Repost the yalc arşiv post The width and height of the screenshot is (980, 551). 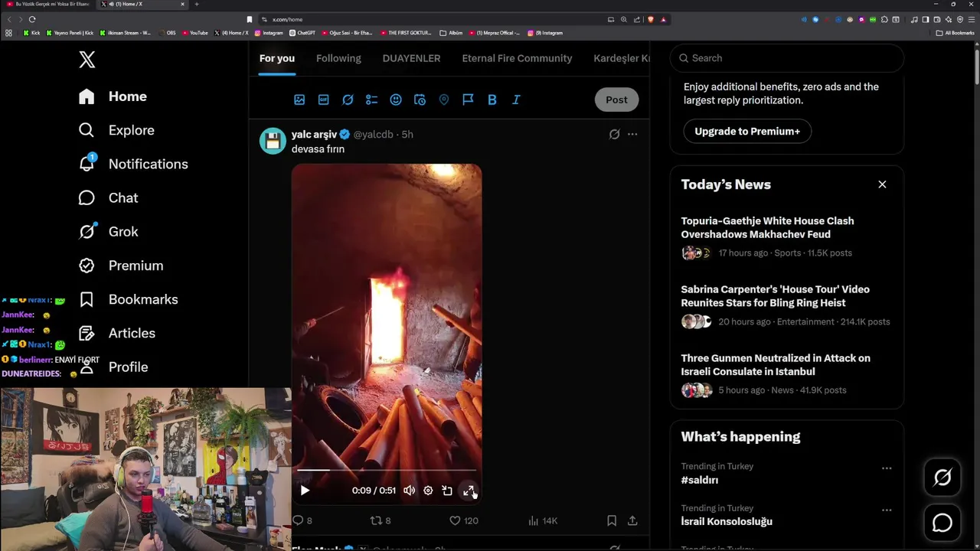pos(381,520)
